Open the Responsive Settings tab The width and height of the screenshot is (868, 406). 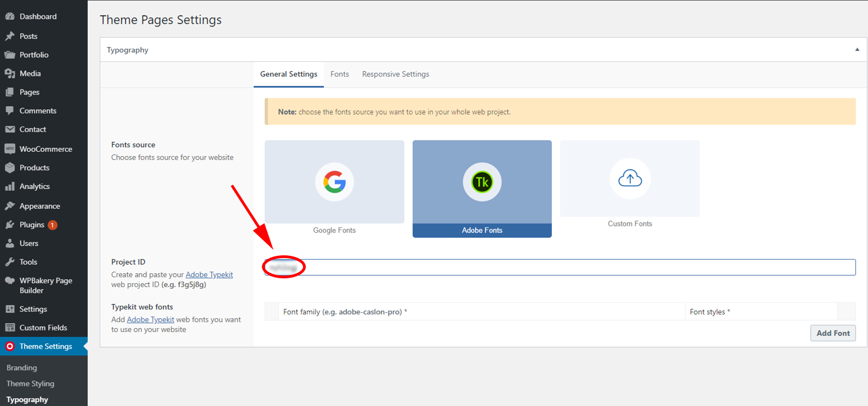tap(396, 74)
